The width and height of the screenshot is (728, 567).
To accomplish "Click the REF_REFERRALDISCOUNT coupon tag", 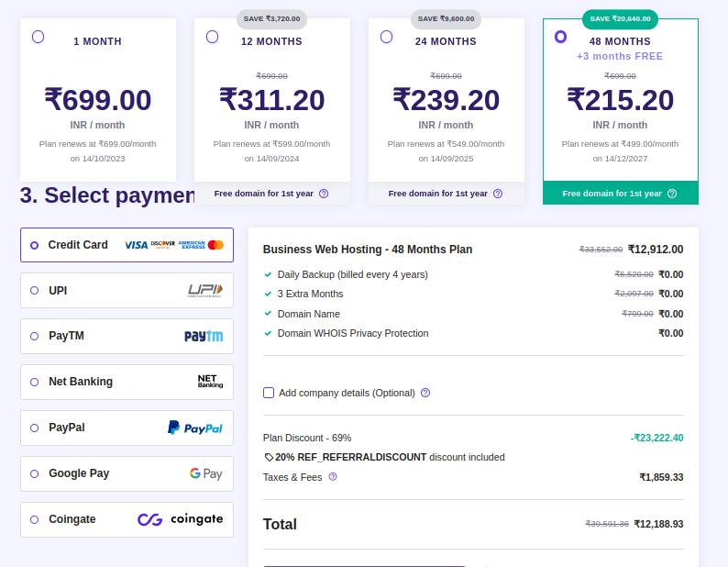I will (350, 457).
